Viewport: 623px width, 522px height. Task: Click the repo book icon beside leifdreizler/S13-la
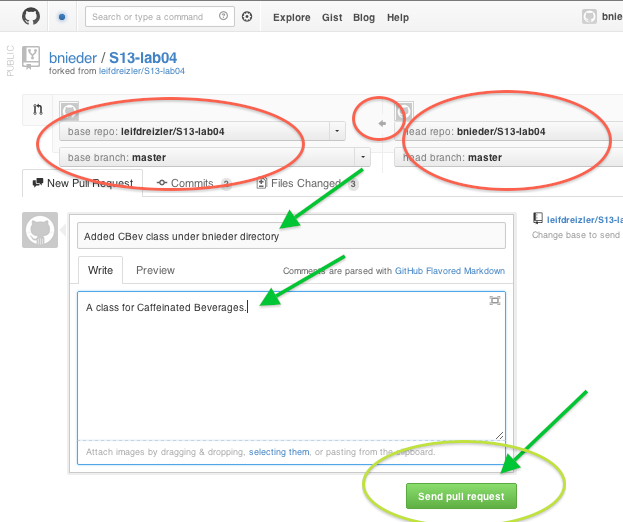pos(538,218)
